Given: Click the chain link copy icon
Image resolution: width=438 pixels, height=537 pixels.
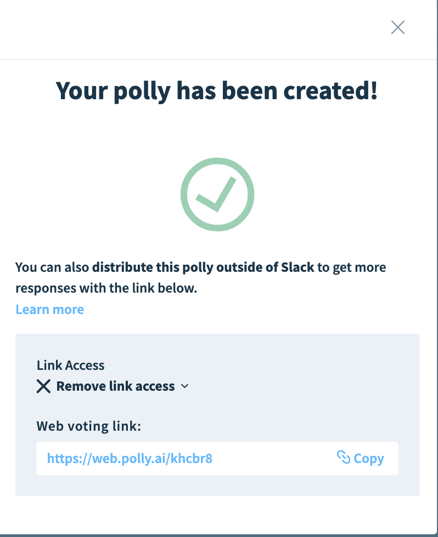Looking at the screenshot, I should pyautogui.click(x=343, y=457).
